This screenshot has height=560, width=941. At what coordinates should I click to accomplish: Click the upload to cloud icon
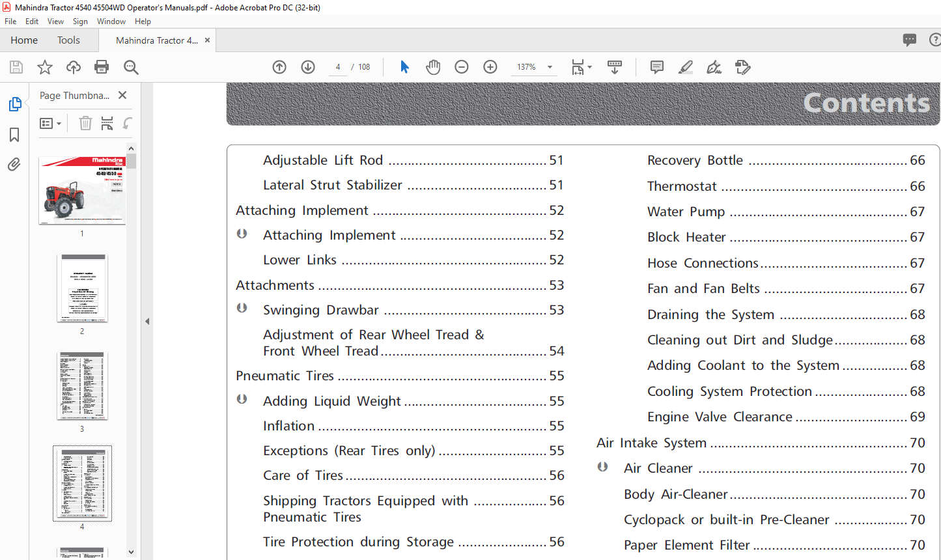click(x=74, y=67)
